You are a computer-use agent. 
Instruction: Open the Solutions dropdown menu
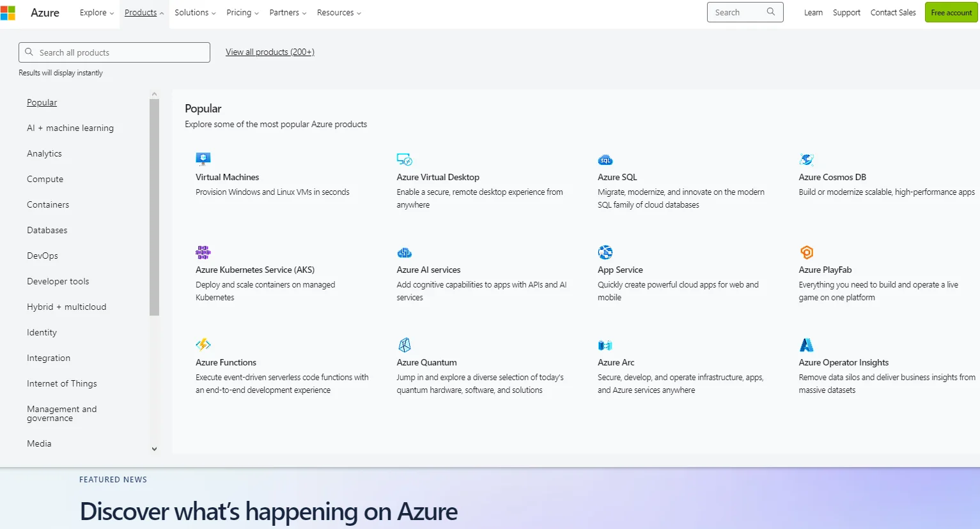click(195, 13)
